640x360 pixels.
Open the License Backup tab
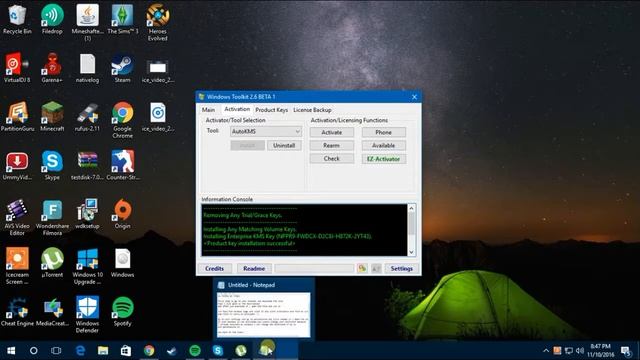pyautogui.click(x=312, y=110)
